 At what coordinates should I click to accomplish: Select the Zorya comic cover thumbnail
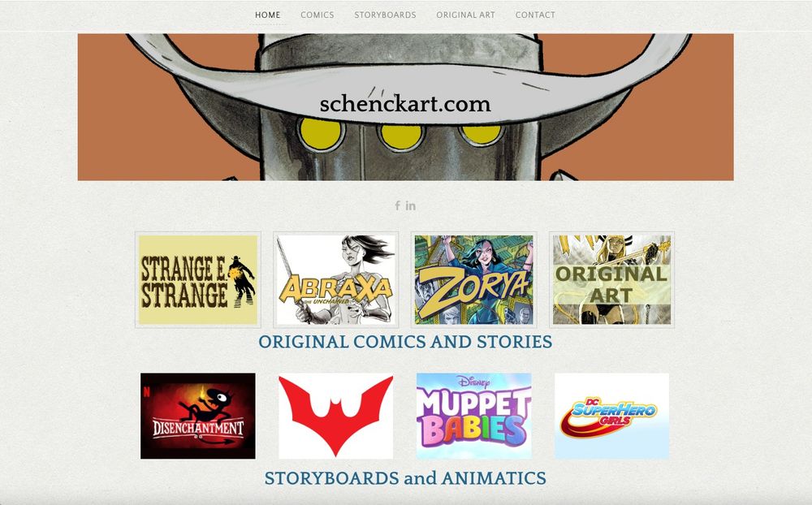click(x=474, y=279)
